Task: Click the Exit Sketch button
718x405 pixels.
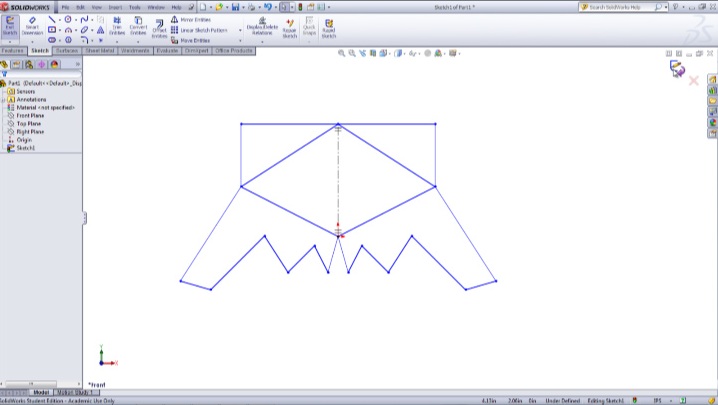Action: (x=10, y=27)
